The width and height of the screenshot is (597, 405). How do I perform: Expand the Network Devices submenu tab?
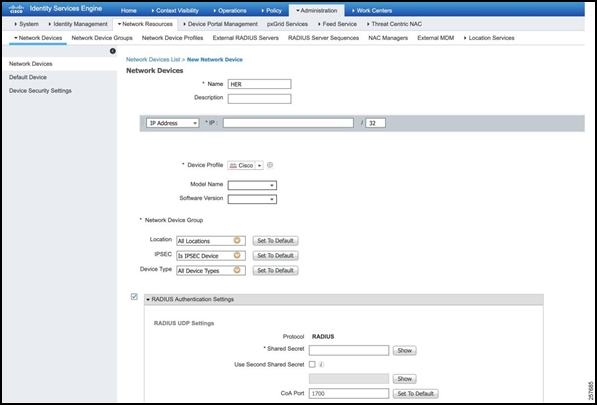(x=38, y=38)
